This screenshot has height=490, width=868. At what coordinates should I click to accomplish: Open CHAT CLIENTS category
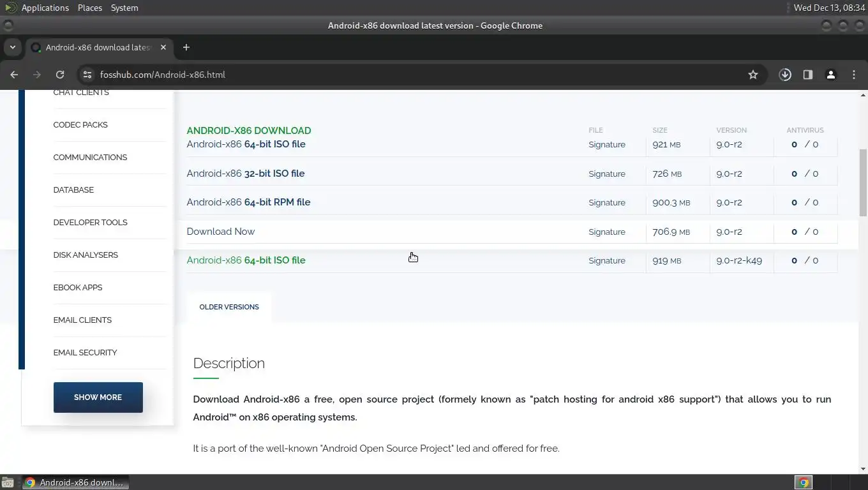81,93
